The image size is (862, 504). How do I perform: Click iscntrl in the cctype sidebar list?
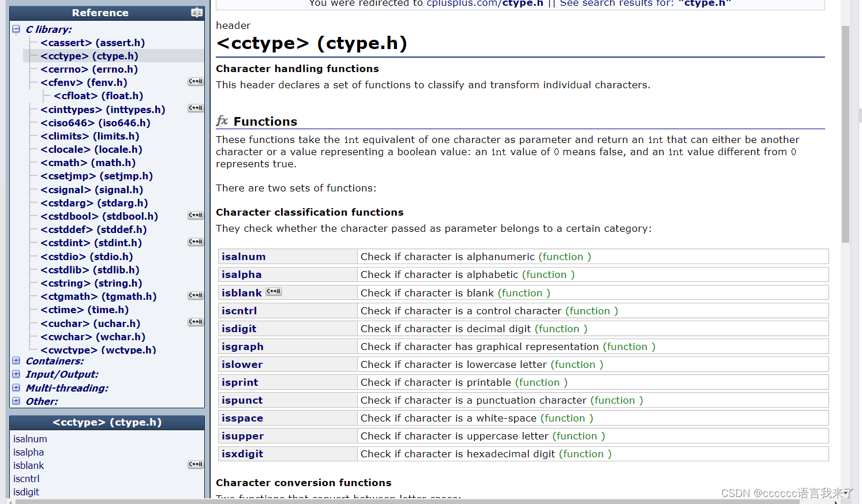pos(27,479)
